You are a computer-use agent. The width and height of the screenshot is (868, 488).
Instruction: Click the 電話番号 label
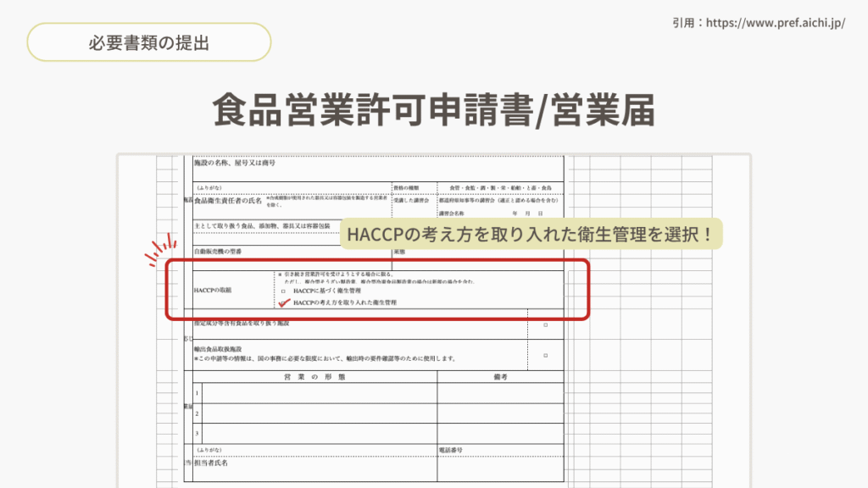pos(451,451)
